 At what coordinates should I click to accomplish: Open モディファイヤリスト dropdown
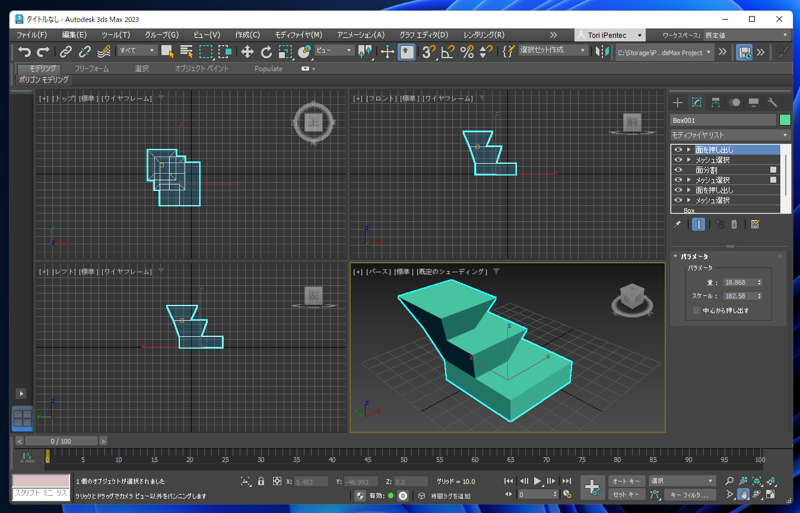(730, 135)
